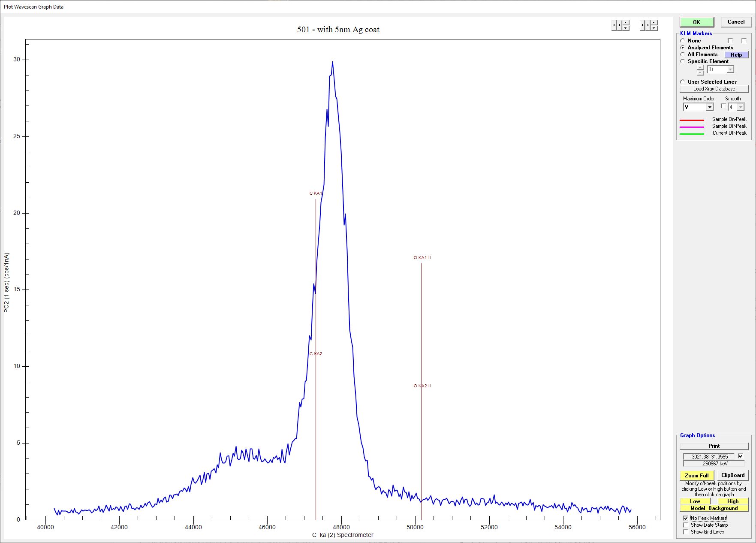Screen dimensions: 756x543
Task: Click right arrow in the first graph arrow cluster
Action: coord(620,25)
